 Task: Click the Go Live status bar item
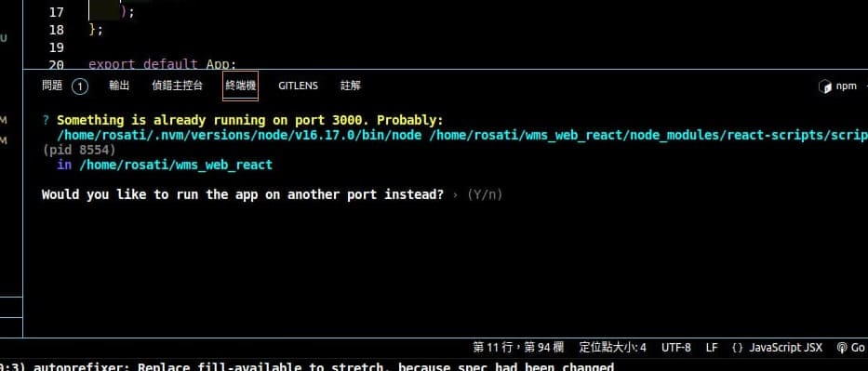pos(852,348)
